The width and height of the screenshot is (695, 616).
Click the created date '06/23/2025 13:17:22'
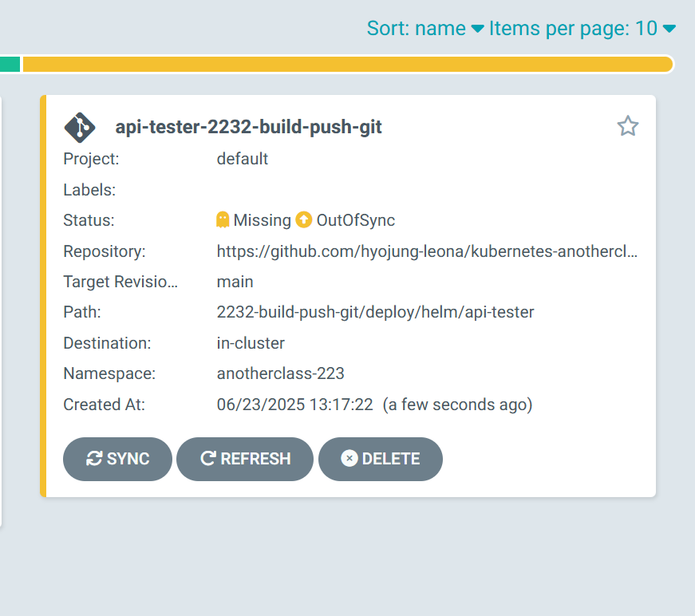point(294,405)
